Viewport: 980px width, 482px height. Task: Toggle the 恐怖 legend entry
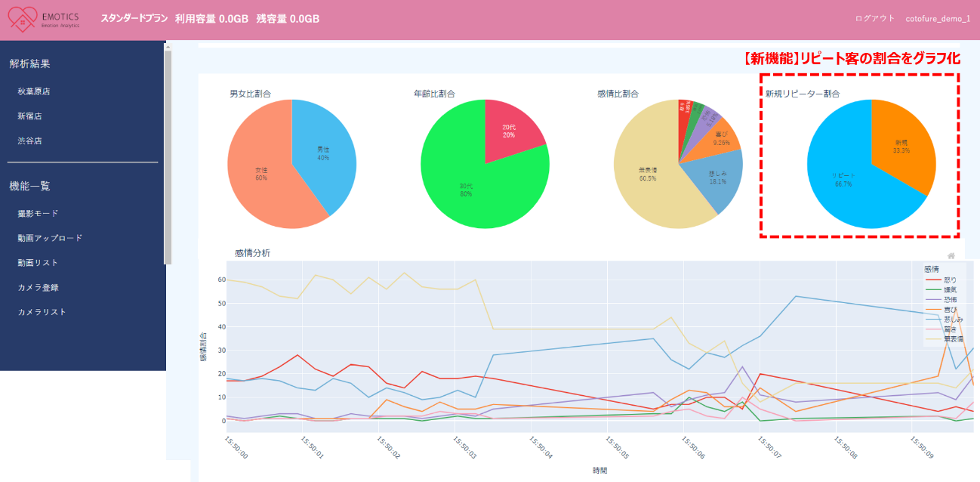click(944, 300)
